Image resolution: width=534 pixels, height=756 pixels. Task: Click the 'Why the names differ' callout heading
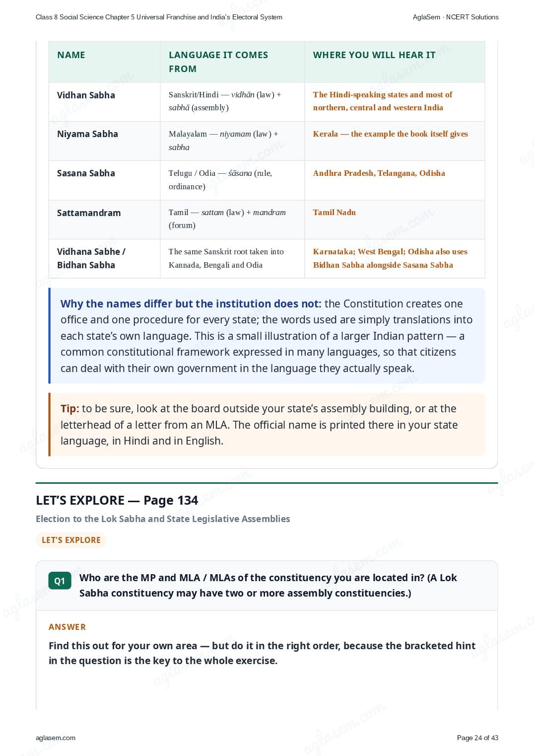tap(191, 303)
